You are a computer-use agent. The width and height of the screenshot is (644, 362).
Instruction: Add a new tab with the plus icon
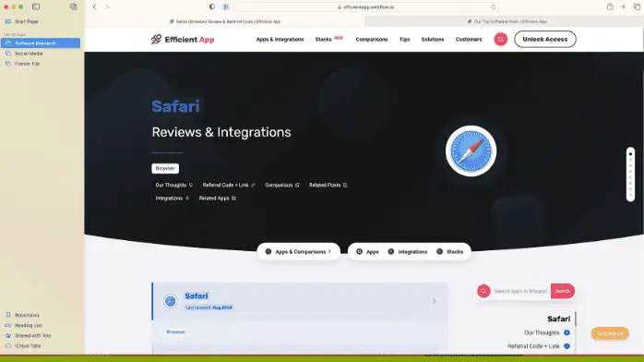(x=623, y=6)
